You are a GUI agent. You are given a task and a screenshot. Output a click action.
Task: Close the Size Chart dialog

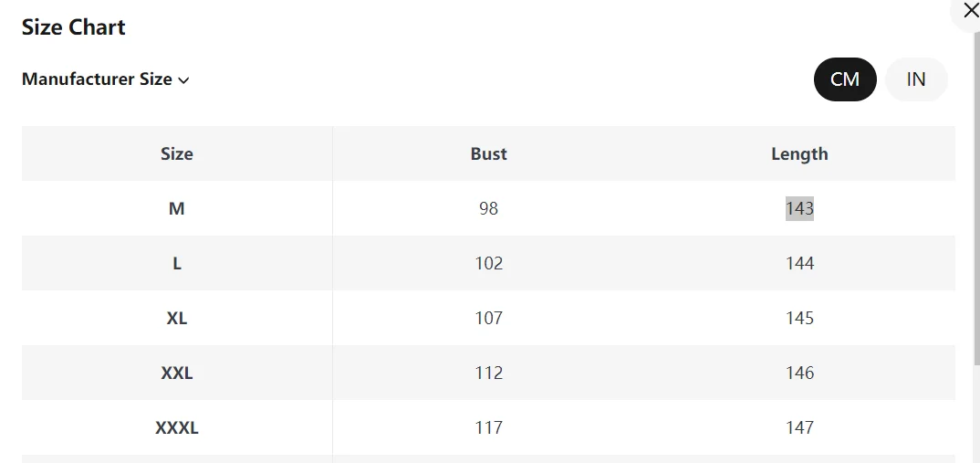coord(970,11)
